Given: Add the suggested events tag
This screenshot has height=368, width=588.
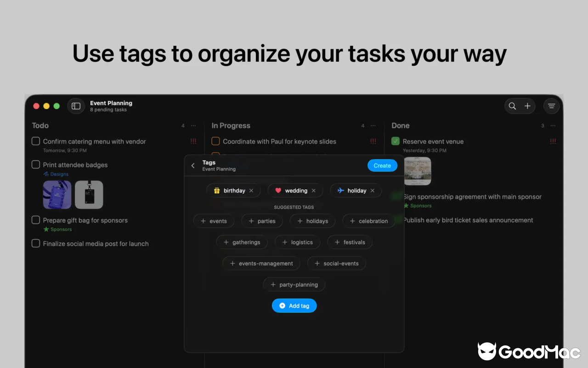Looking at the screenshot, I should click(x=214, y=221).
